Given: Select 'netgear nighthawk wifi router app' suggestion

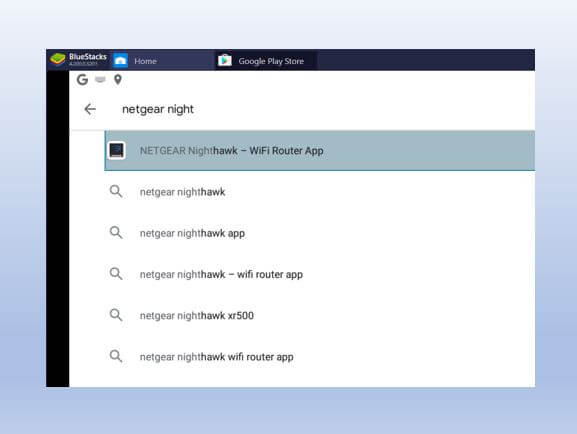Looking at the screenshot, I should pos(320,357).
